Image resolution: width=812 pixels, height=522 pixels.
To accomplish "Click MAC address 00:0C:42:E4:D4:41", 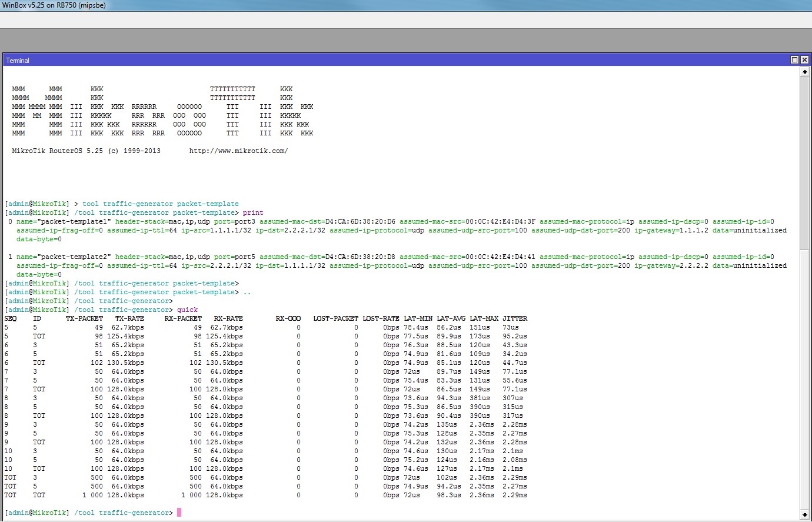I will point(500,257).
